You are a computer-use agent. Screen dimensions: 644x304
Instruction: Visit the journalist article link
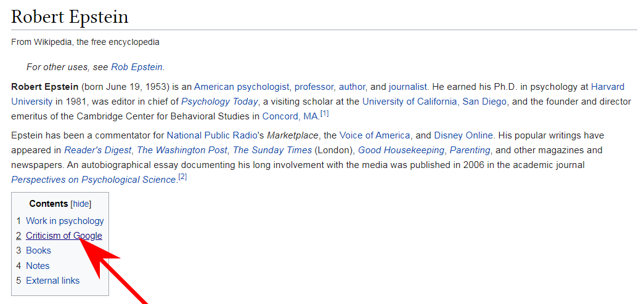(408, 87)
